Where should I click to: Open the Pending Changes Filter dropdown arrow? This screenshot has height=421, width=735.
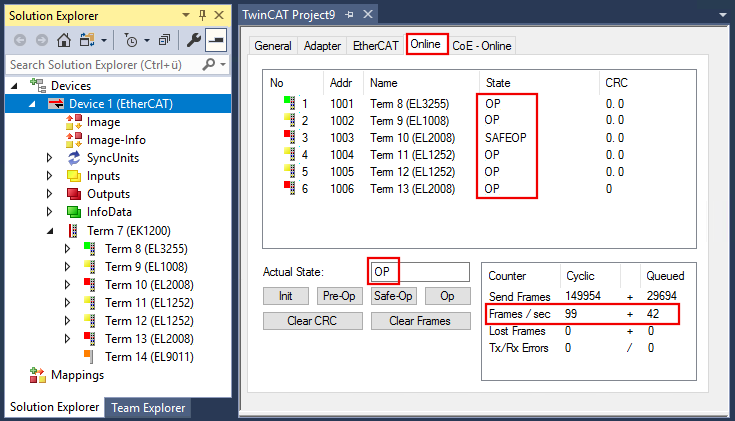[x=147, y=41]
